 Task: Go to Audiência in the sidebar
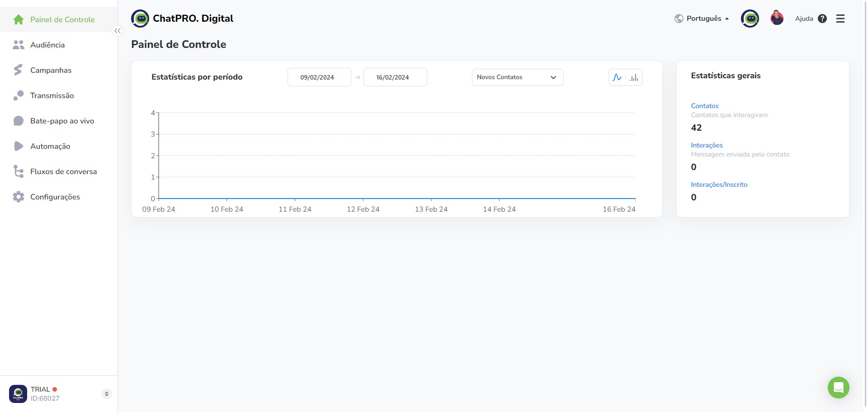pos(59,45)
